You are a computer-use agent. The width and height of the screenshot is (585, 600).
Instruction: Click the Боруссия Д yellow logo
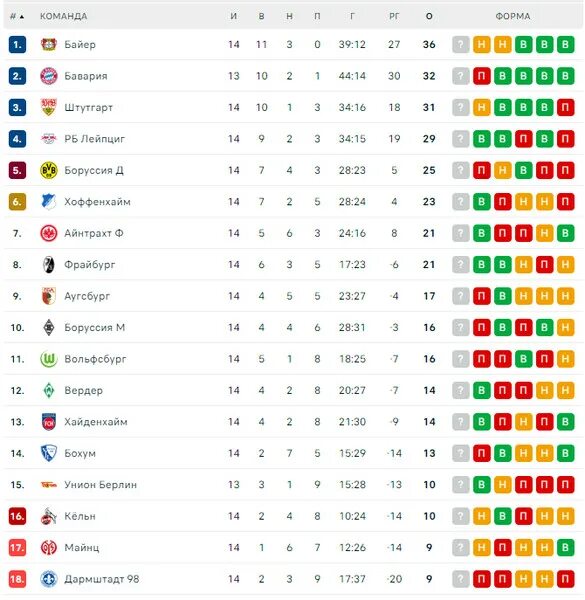(x=49, y=170)
